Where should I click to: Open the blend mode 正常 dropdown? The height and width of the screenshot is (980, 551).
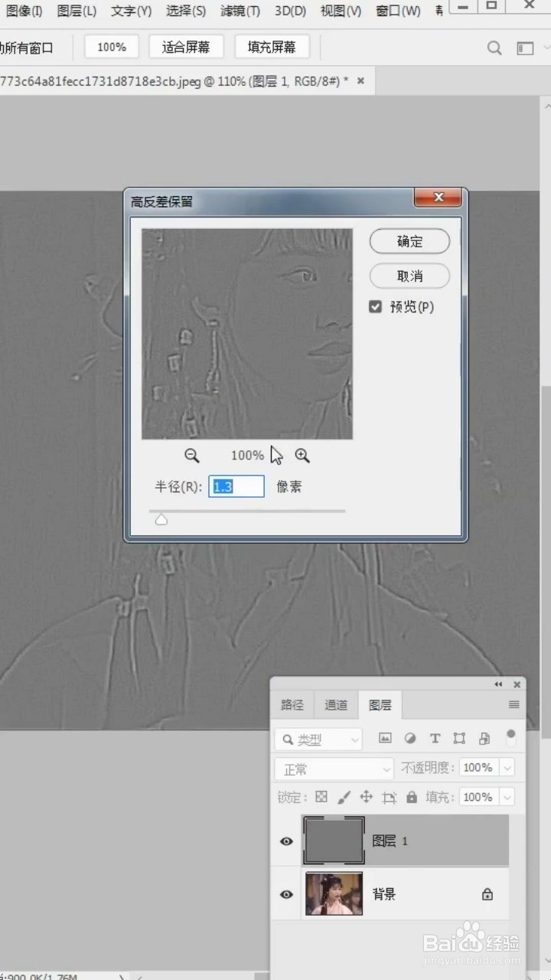pyautogui.click(x=334, y=768)
